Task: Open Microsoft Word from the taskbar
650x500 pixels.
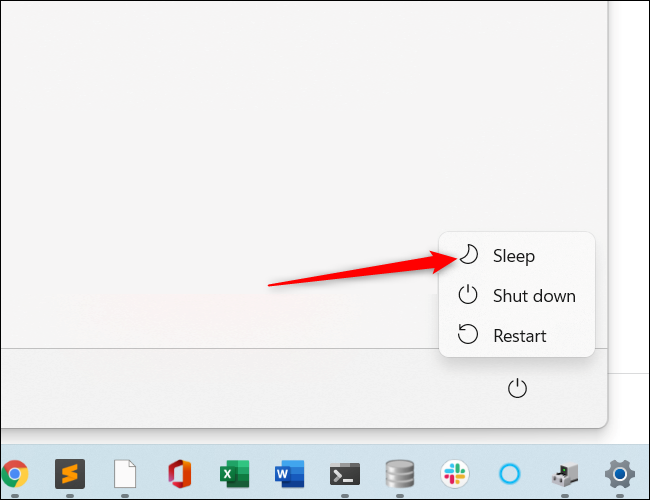Action: coord(289,473)
